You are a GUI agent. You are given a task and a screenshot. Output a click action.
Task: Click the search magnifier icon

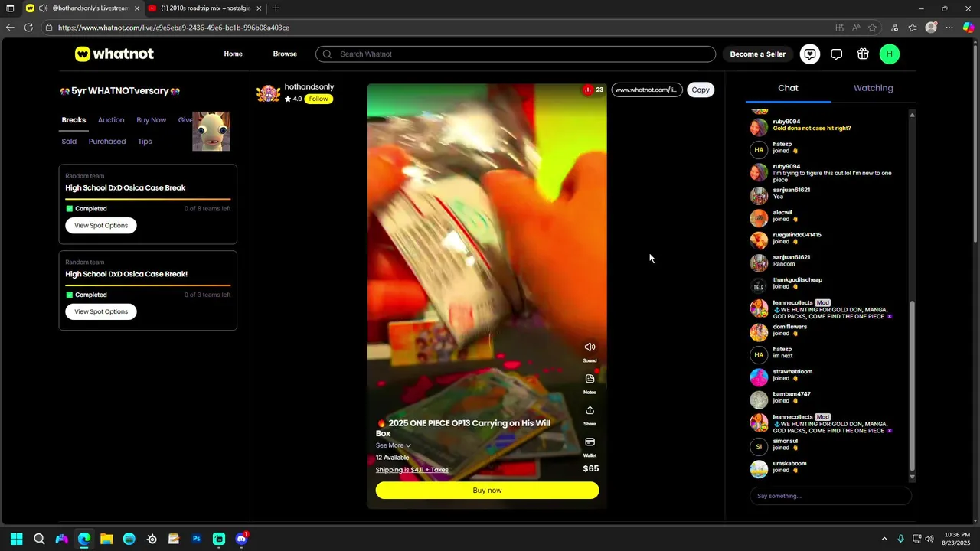coord(327,54)
